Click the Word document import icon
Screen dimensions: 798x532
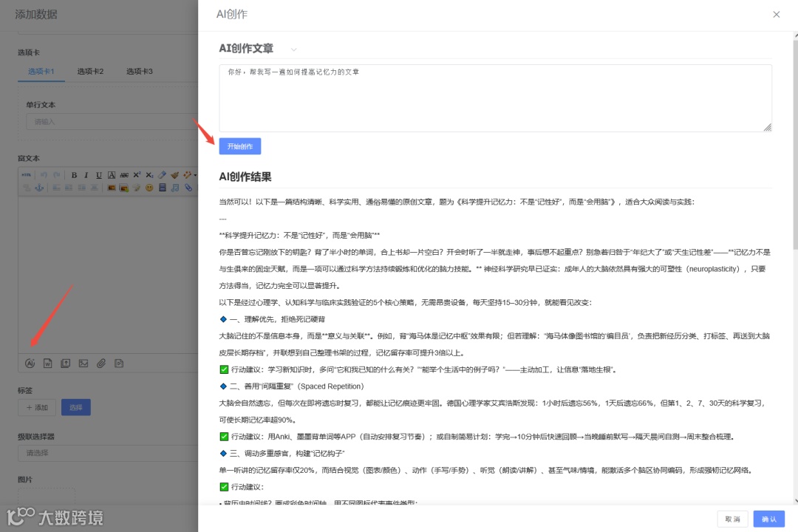point(48,364)
